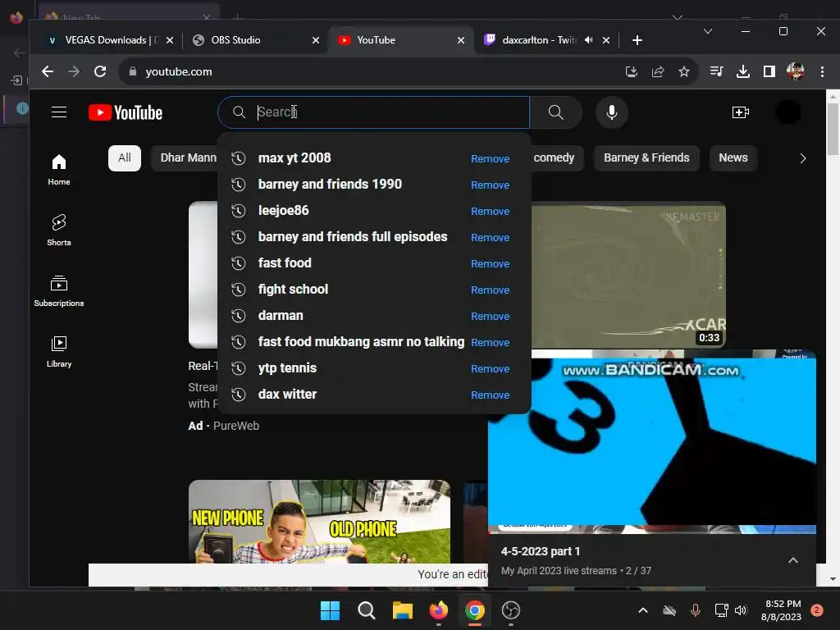This screenshot has width=840, height=630.
Task: Click the mini player video
Action: click(x=652, y=441)
